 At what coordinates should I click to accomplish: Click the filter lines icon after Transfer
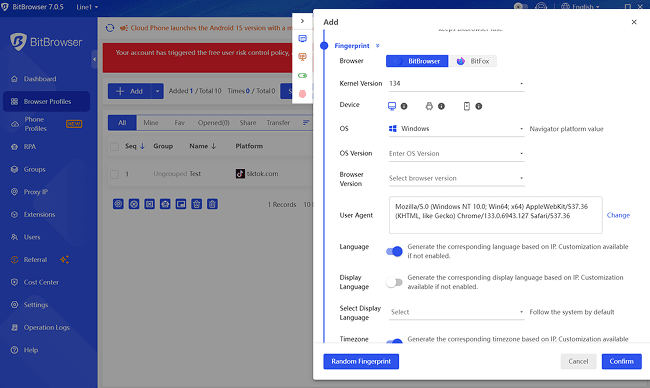306,122
